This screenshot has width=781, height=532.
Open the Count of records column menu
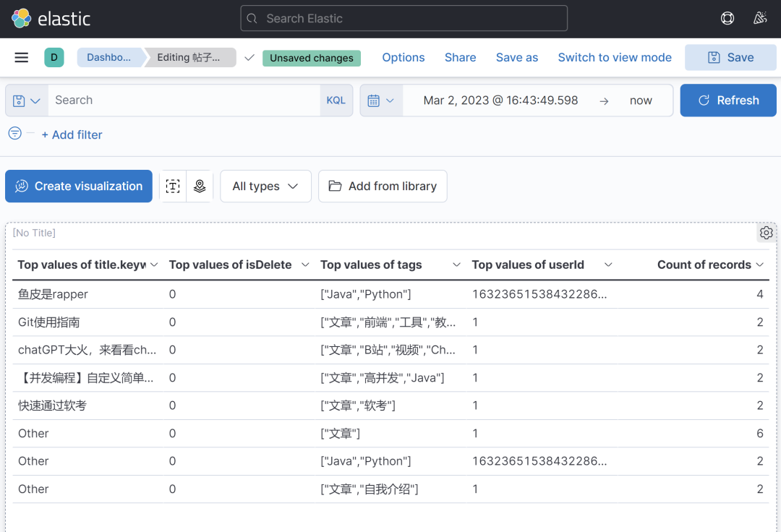(x=760, y=265)
